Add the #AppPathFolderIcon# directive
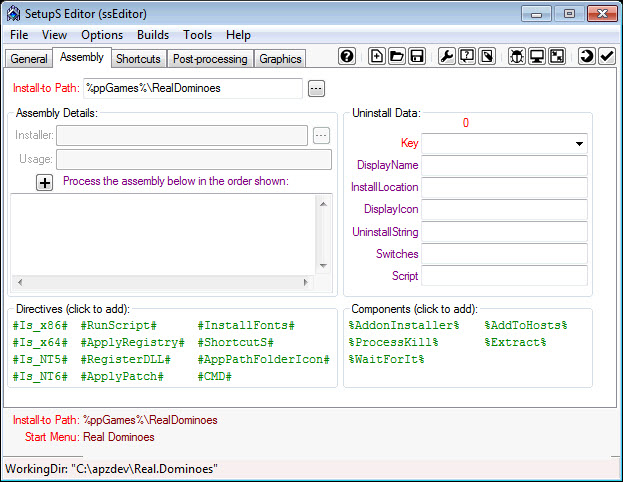623x482 pixels. tap(263, 359)
